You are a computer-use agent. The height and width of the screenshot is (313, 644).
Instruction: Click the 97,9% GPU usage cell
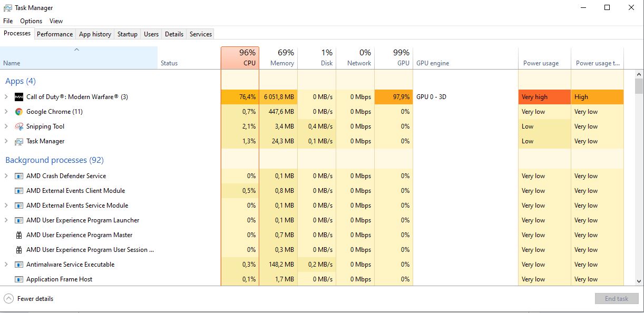coord(394,97)
